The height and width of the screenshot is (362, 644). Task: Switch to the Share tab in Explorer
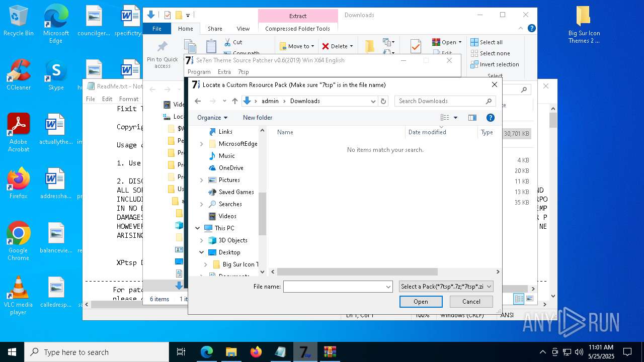tap(215, 29)
